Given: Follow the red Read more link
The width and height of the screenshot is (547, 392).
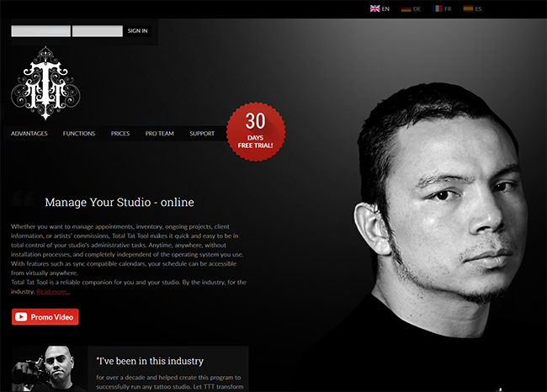Looking at the screenshot, I should (53, 292).
